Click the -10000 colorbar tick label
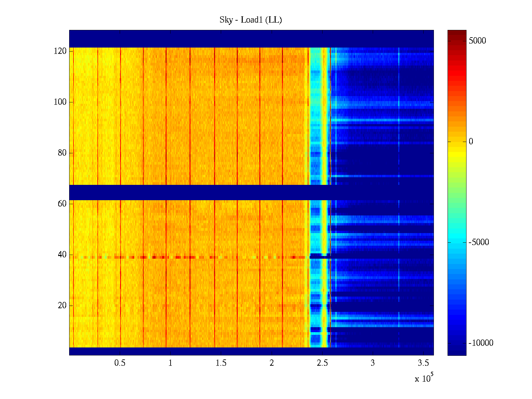532x399 pixels. point(480,343)
